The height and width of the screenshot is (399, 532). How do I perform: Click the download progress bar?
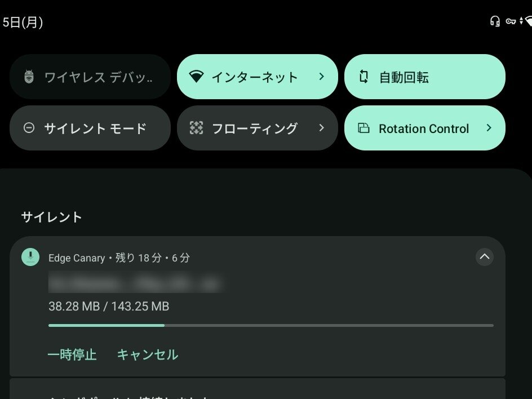[271, 325]
